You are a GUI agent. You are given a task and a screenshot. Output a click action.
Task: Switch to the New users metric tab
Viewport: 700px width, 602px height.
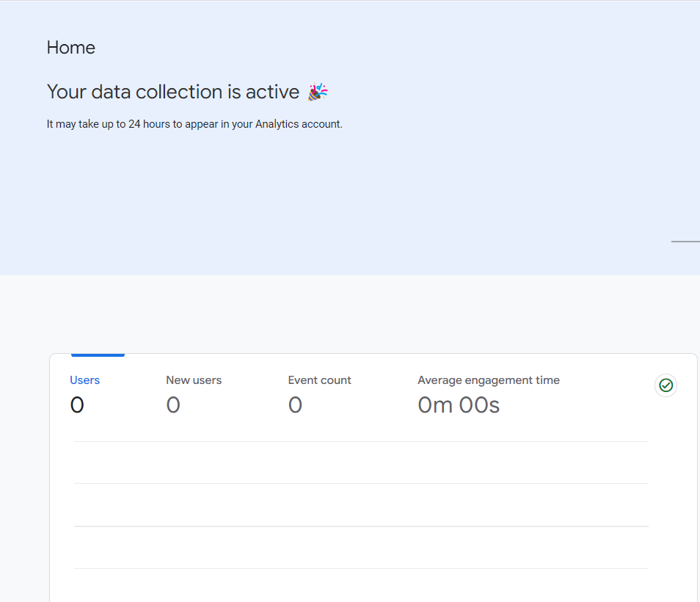coord(194,380)
